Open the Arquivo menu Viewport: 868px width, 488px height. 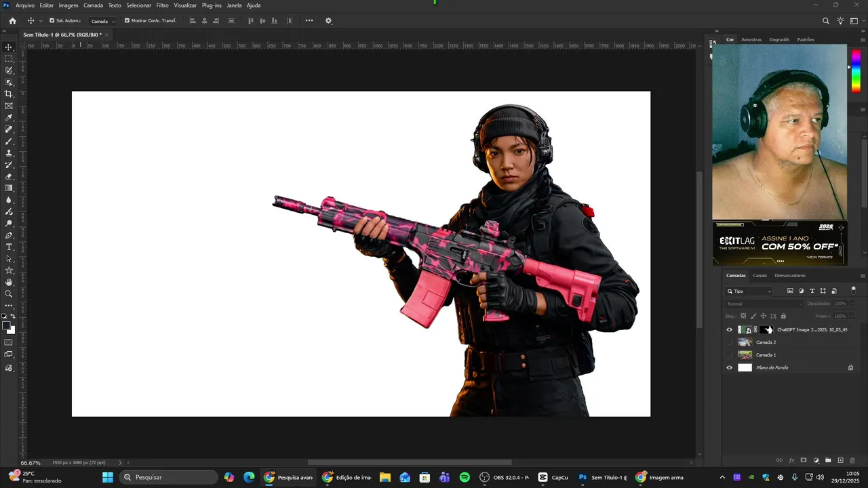pyautogui.click(x=24, y=5)
